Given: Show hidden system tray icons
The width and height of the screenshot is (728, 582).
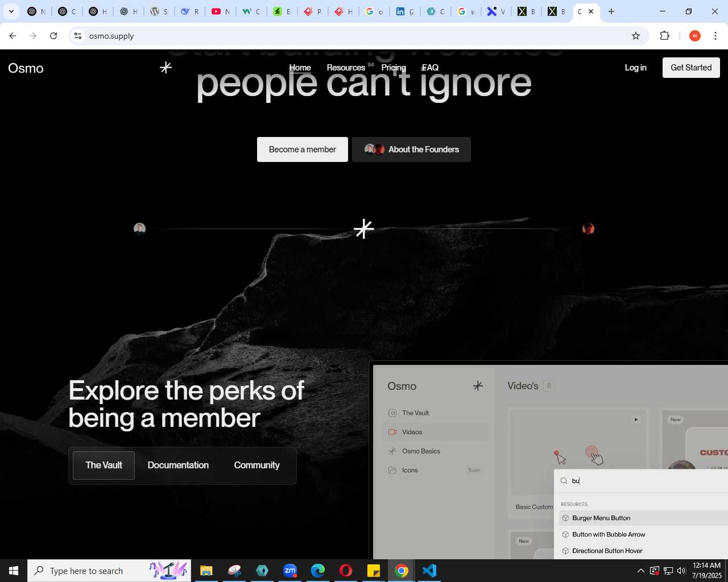Looking at the screenshot, I should (x=641, y=571).
